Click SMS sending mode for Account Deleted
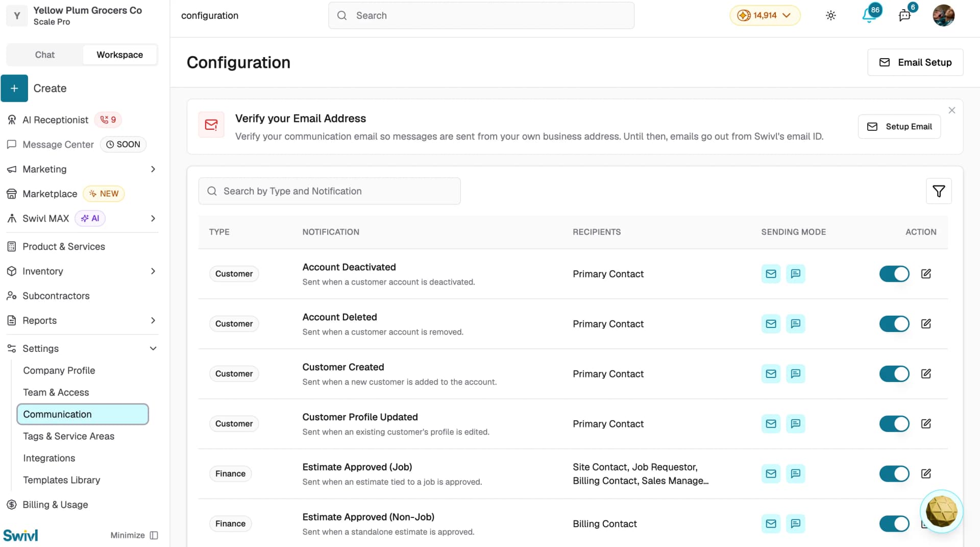 pos(795,324)
